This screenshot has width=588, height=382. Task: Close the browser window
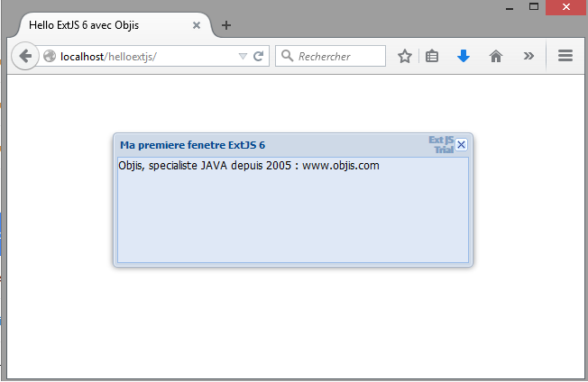565,7
